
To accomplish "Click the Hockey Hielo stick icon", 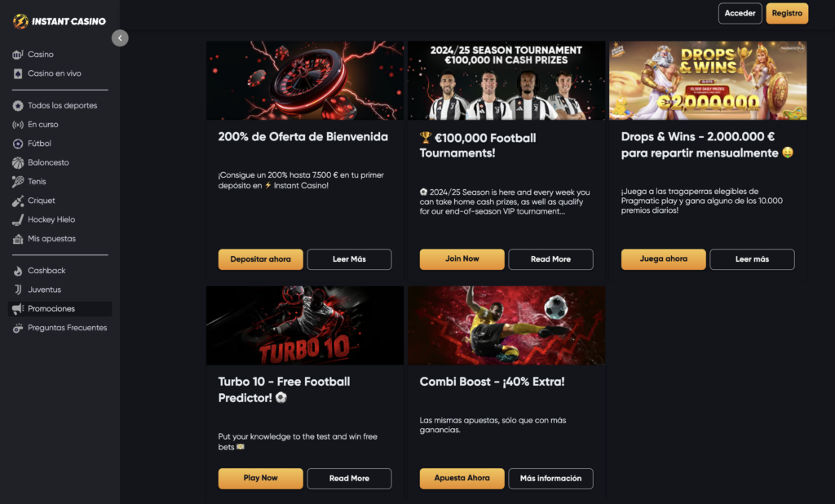I will pos(18,219).
